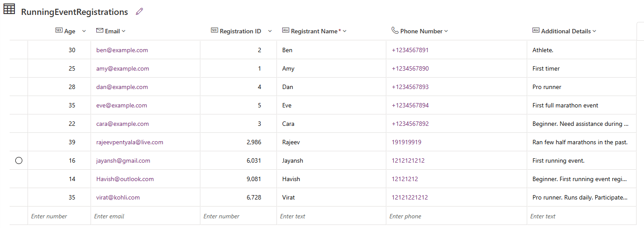Open the rajeevpentyala@live.com email link

[x=129, y=142]
